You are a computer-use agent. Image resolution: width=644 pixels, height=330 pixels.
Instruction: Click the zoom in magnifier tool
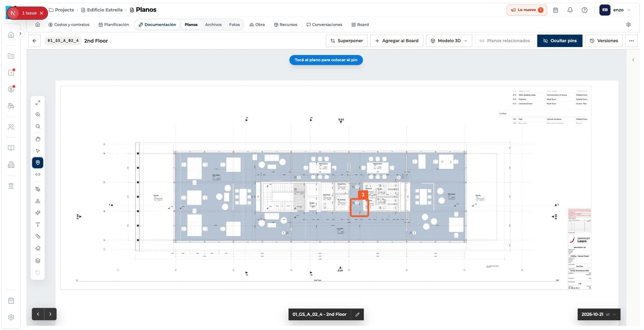[38, 114]
